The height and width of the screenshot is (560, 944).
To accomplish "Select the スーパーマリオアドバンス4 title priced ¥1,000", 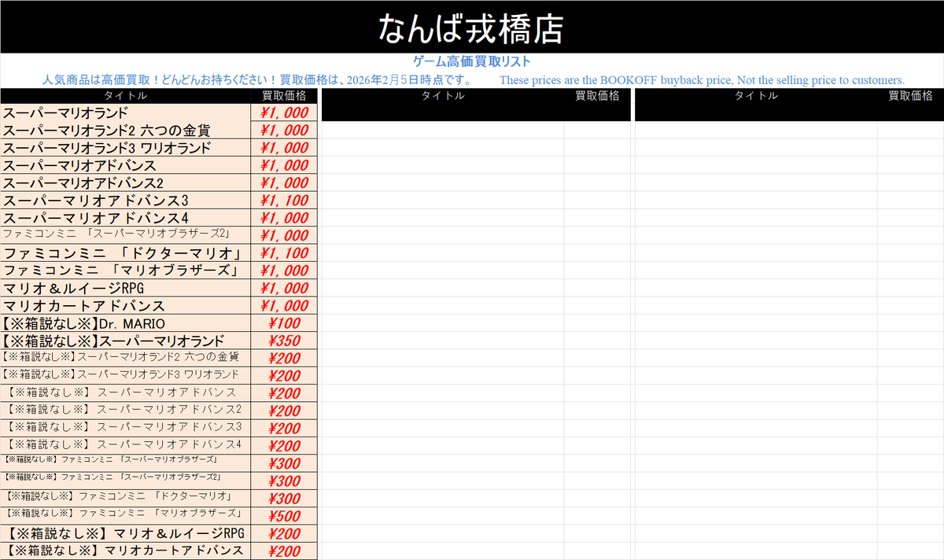I will 126,218.
